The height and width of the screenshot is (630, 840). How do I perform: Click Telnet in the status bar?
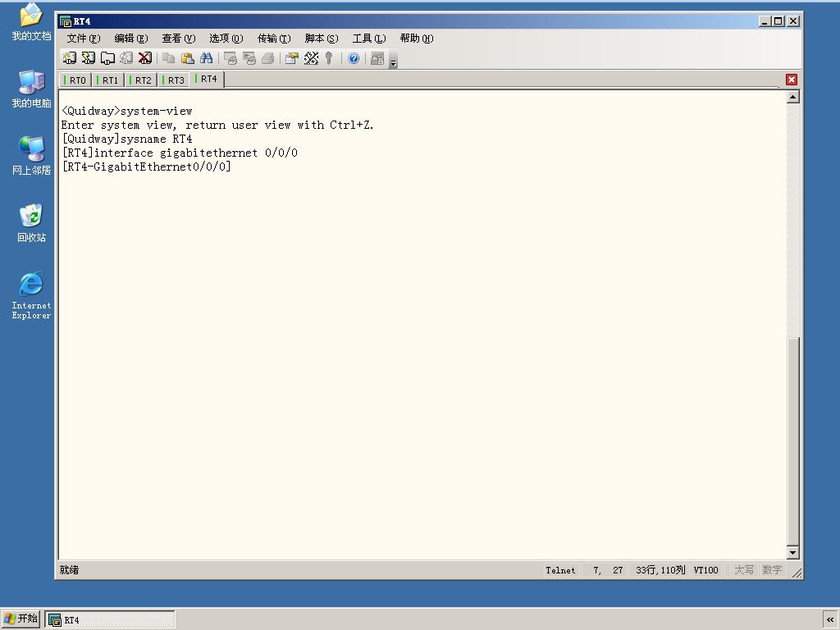[560, 570]
